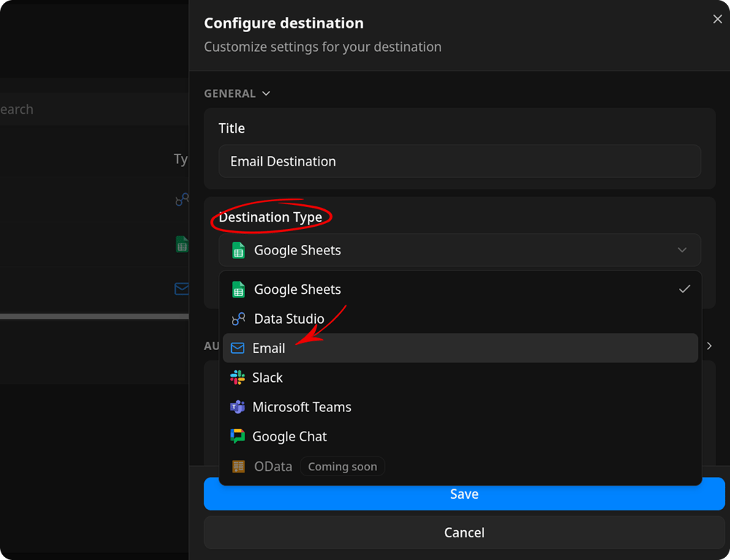Choose the Email option label

268,349
